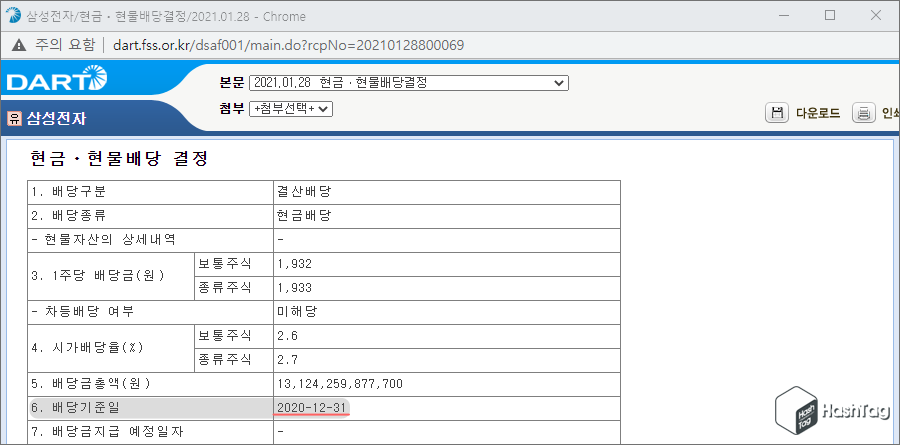Click the 미해당 value cell
This screenshot has height=445, width=900.
447,312
